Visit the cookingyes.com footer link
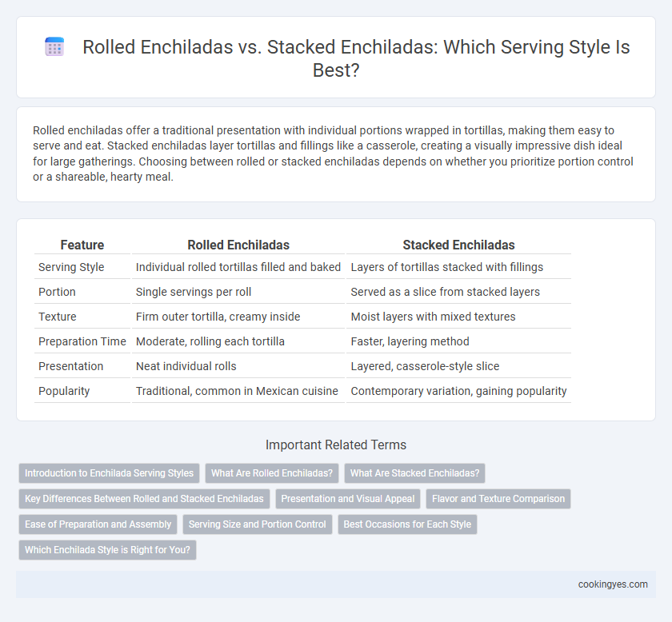 (x=613, y=584)
